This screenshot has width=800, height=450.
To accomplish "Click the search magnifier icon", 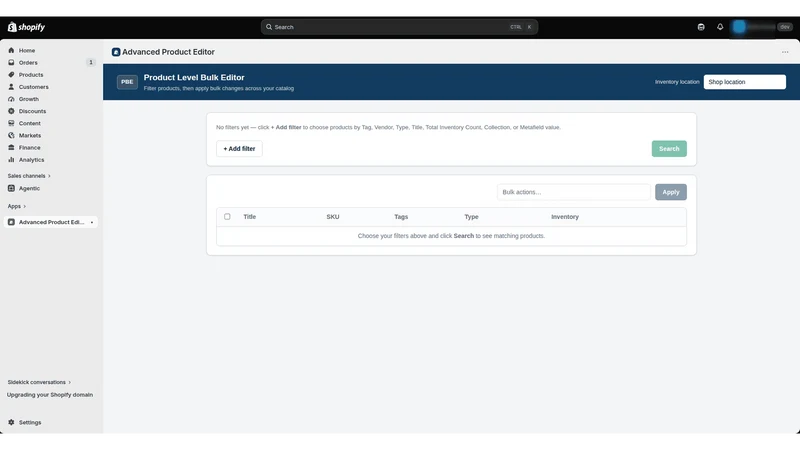I will point(269,27).
